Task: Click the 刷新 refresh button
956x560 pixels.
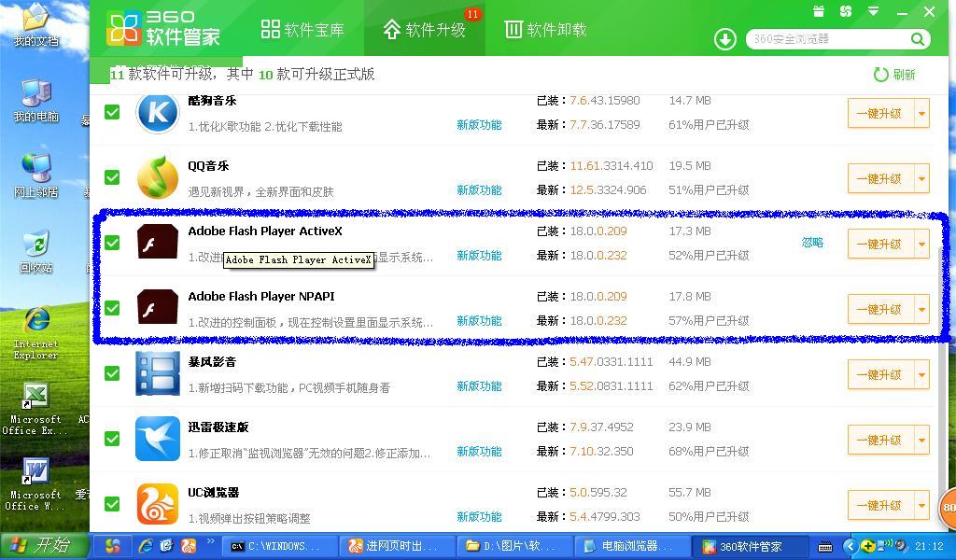Action: [x=895, y=75]
